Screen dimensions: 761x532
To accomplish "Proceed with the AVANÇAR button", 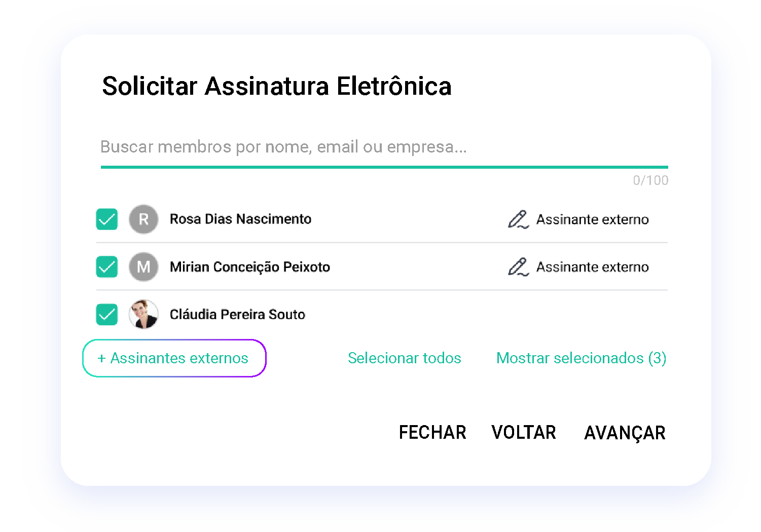I will (625, 433).
